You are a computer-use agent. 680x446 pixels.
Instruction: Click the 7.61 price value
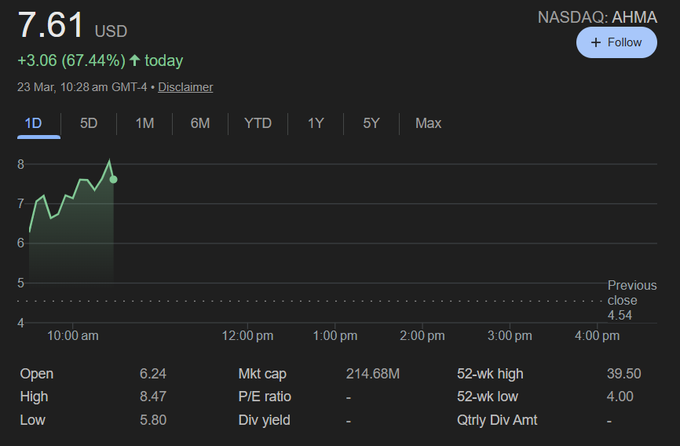click(x=50, y=25)
